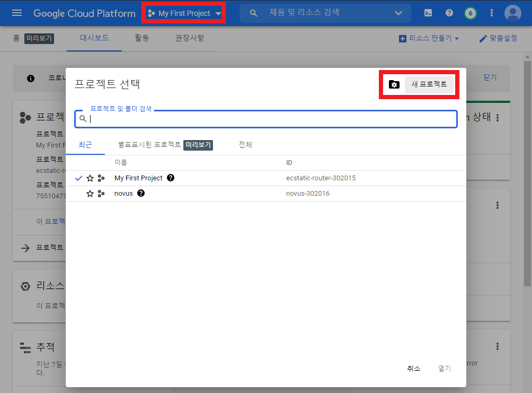Viewport: 532px width, 393px height.
Task: Open the error card three-dot menu near the bottom right
Action: tap(498, 346)
